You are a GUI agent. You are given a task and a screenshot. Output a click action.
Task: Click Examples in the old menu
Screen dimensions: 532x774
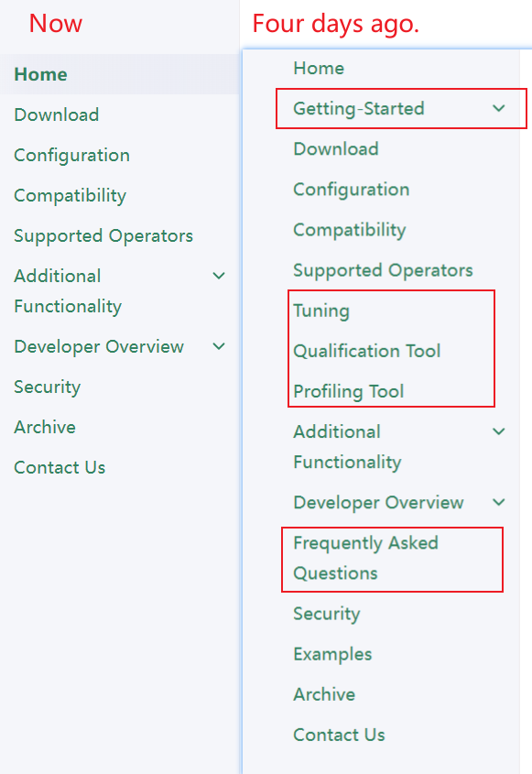point(332,654)
